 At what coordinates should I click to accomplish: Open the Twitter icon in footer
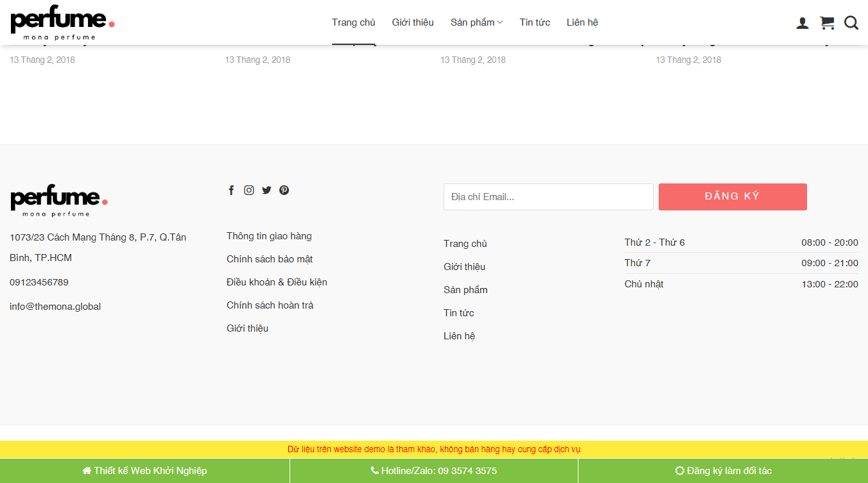click(266, 190)
